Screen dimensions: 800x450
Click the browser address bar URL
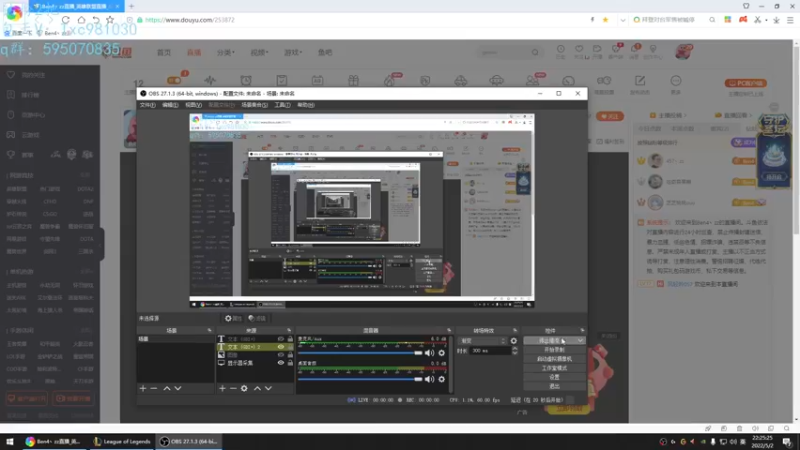[190, 20]
